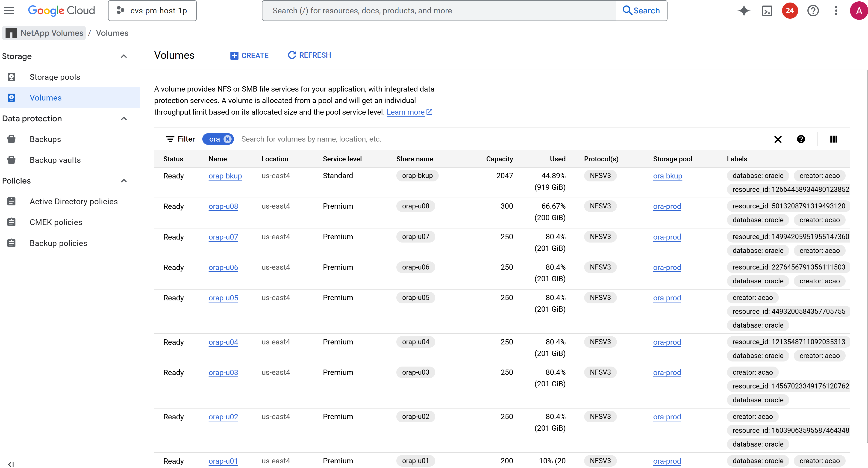The image size is (868, 468).
Task: Collapse the Storage section
Action: [124, 56]
